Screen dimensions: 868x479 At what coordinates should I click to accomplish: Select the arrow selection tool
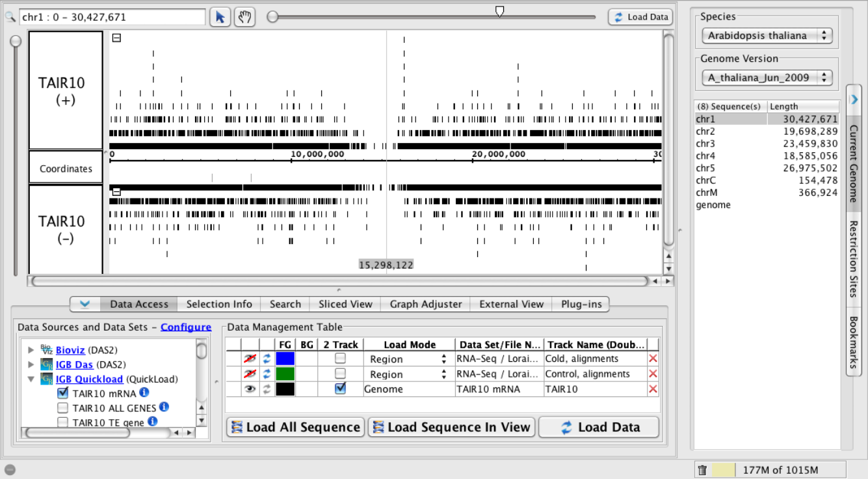click(220, 17)
